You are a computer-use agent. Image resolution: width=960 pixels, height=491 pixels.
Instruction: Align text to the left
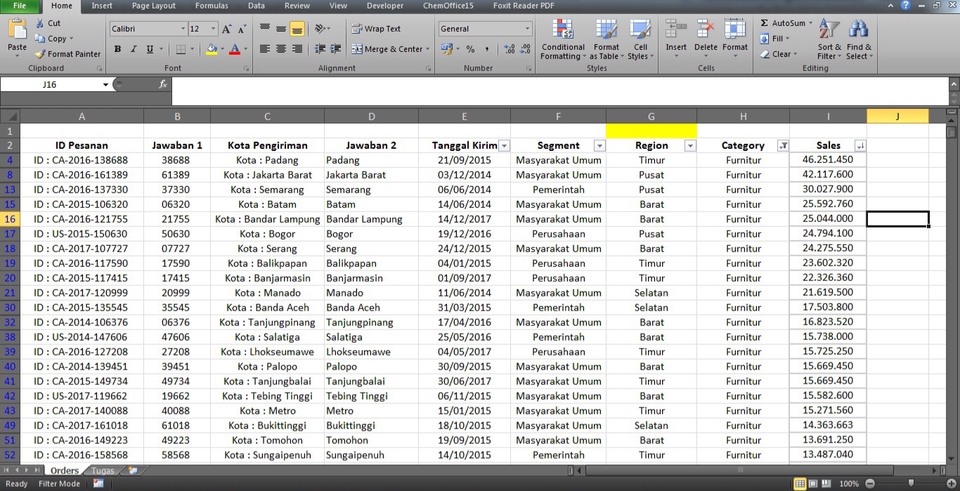click(x=265, y=49)
